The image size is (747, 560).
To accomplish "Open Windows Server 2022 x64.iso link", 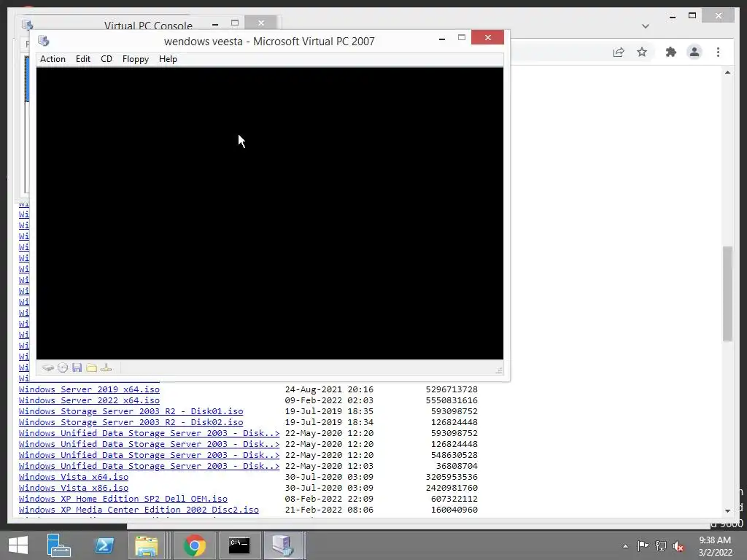I will coord(89,400).
